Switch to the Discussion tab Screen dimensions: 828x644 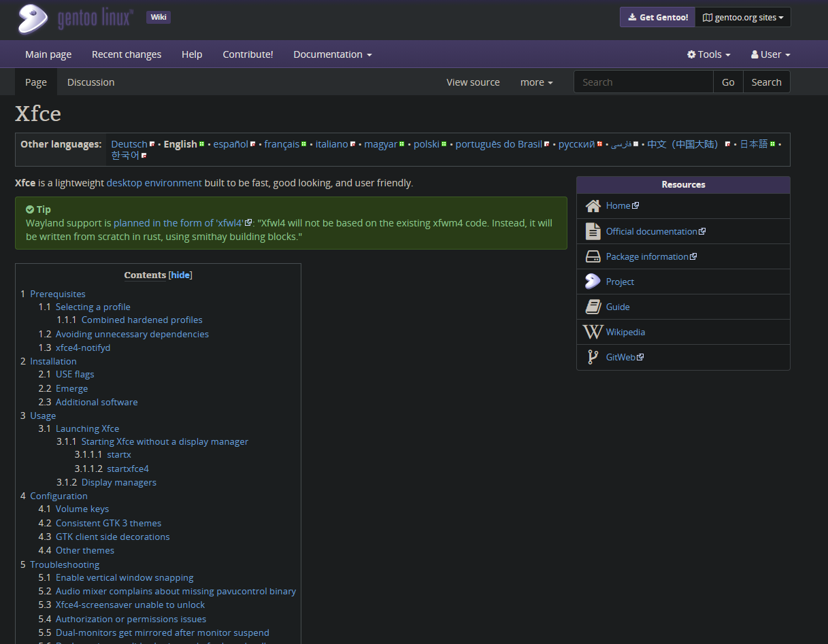(90, 82)
